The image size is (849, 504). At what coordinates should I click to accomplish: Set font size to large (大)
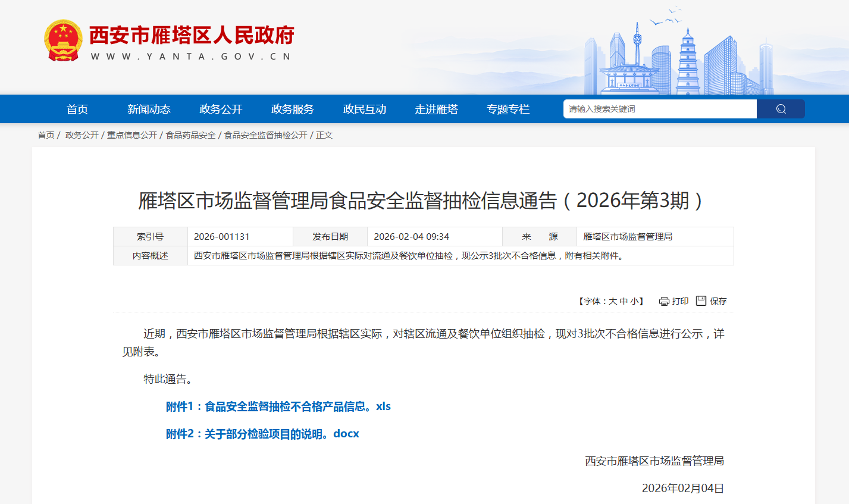(x=612, y=302)
